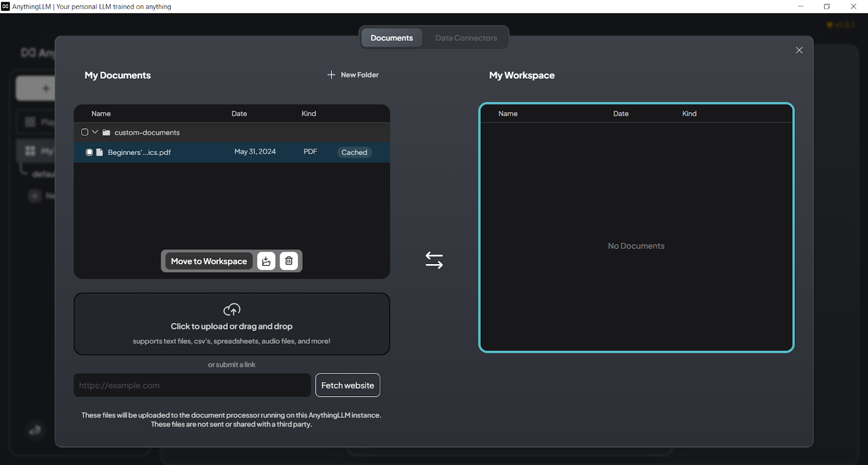Switch to the Documents tab
Image resolution: width=868 pixels, height=465 pixels.
point(392,38)
